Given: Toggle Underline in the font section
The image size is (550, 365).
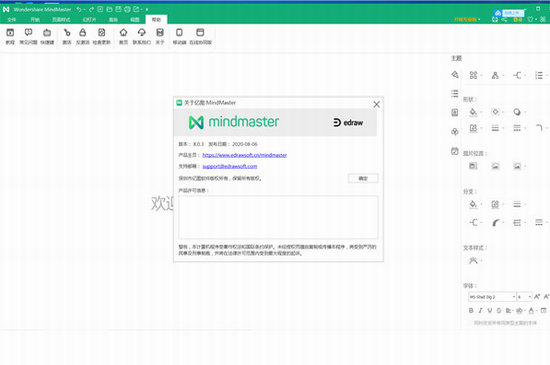Looking at the screenshot, I should 490,310.
